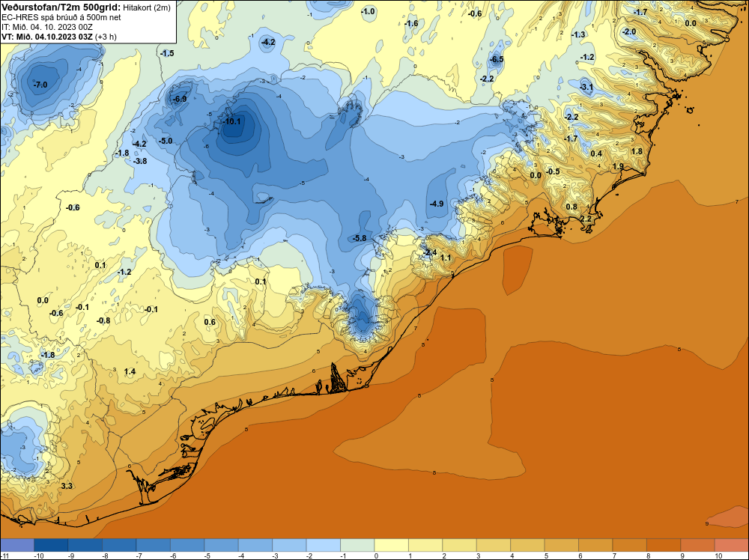
Task: Click legend swatch between 9 and 10
Action: point(697,545)
